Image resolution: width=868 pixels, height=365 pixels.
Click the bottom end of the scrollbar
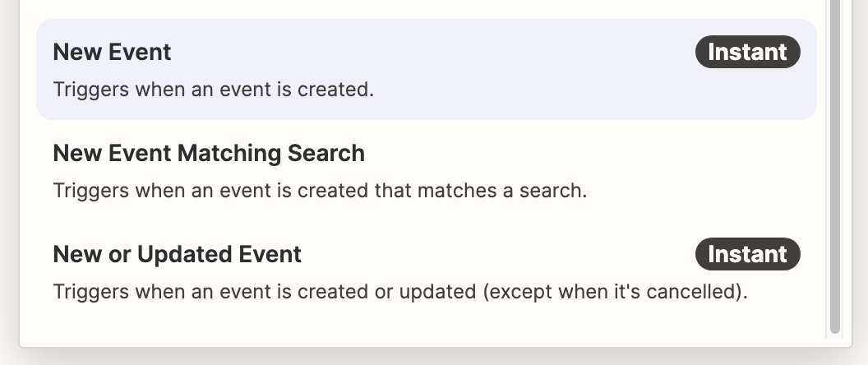[835, 329]
